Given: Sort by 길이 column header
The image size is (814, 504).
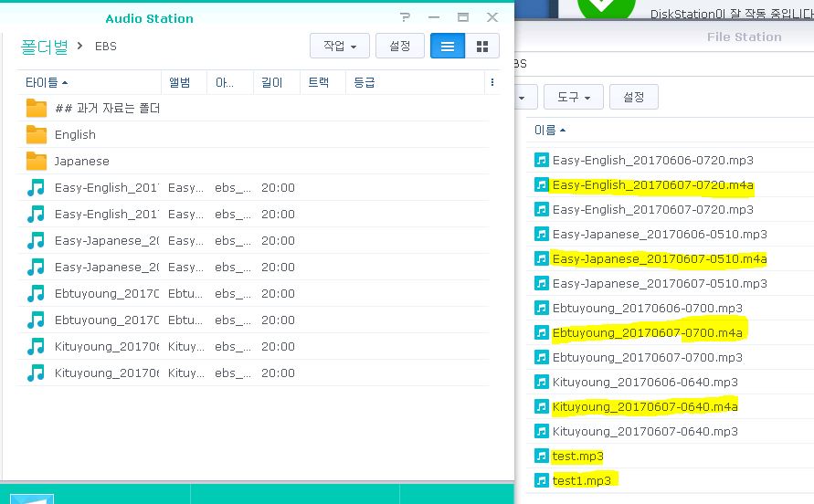Looking at the screenshot, I should [272, 82].
